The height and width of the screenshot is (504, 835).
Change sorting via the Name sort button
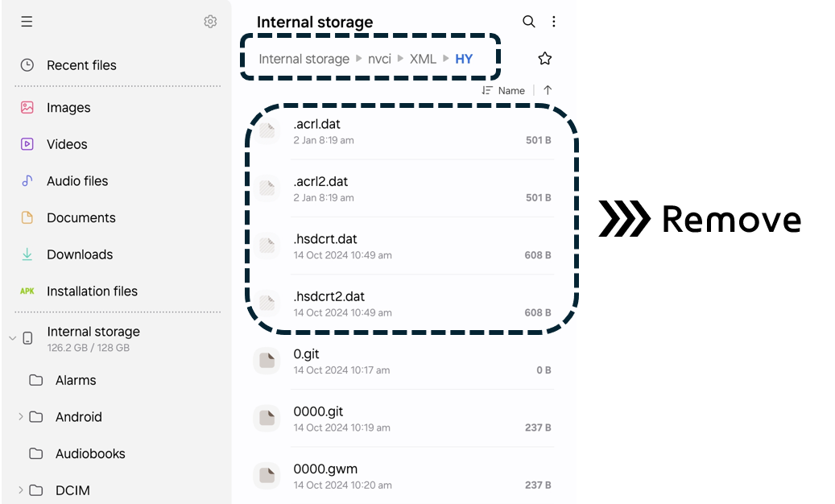(x=503, y=90)
